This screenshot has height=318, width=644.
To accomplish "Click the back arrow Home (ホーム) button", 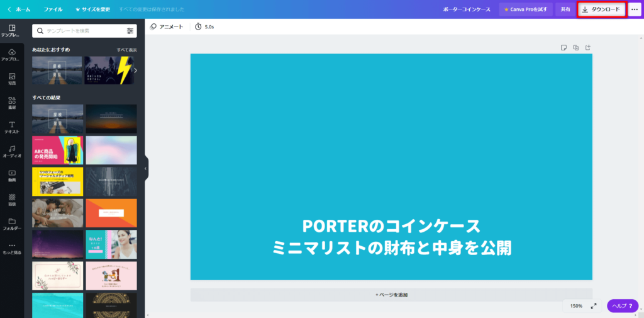I will tap(19, 9).
